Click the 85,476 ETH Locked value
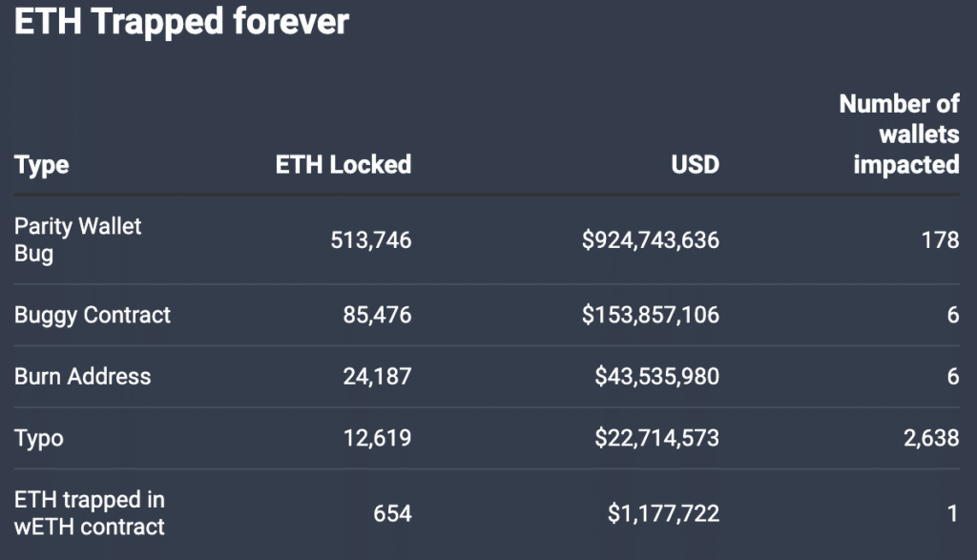Image resolution: width=977 pixels, height=560 pixels. pyautogui.click(x=377, y=315)
